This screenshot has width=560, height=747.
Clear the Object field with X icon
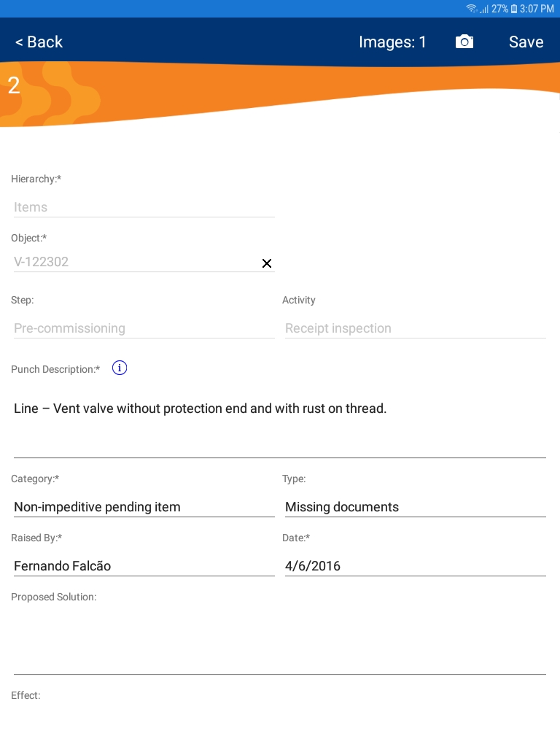click(x=267, y=263)
